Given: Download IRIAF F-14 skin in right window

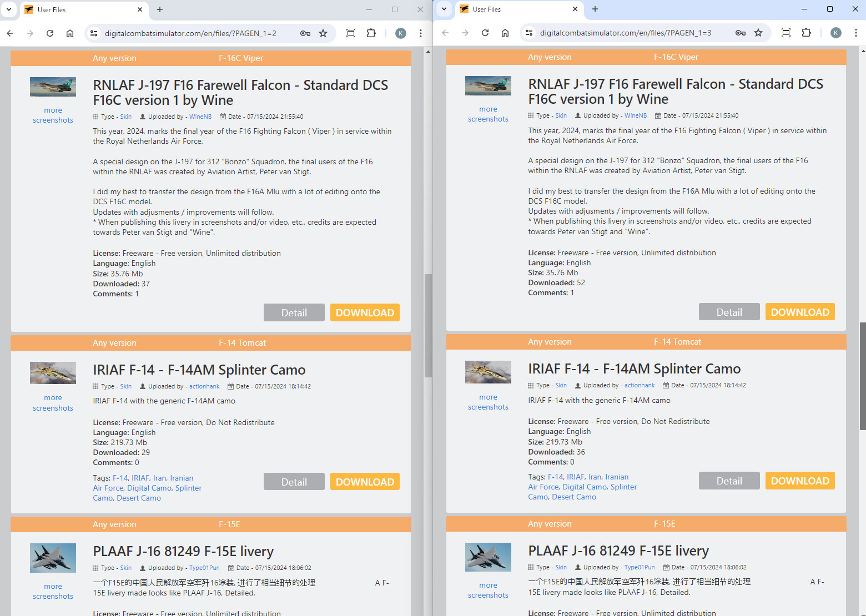Looking at the screenshot, I should click(800, 481).
